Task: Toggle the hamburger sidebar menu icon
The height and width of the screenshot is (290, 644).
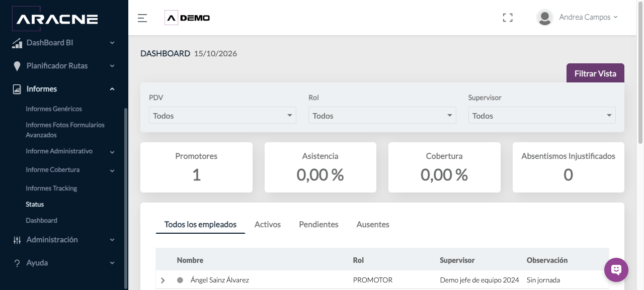Action: (x=142, y=18)
